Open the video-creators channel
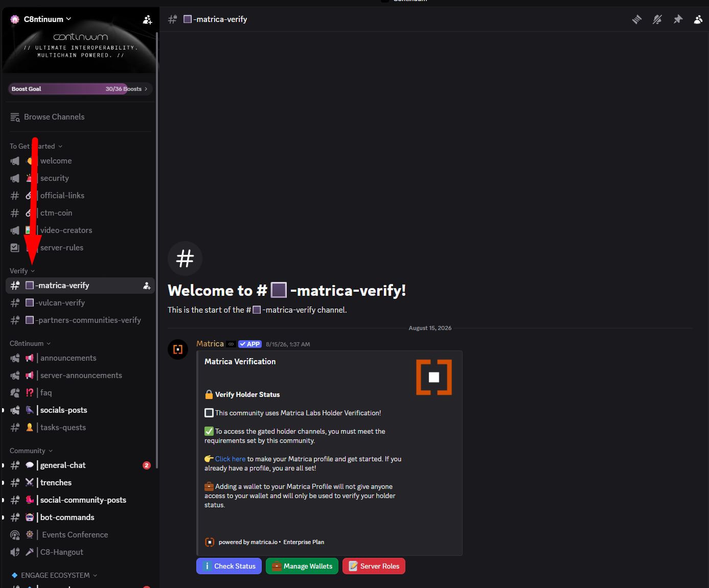This screenshot has height=588, width=709. 80,230
